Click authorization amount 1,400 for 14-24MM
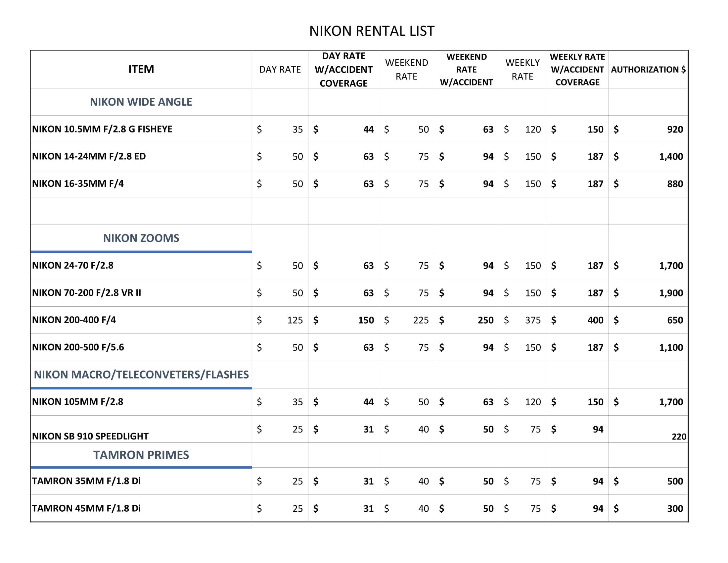 click(671, 157)
